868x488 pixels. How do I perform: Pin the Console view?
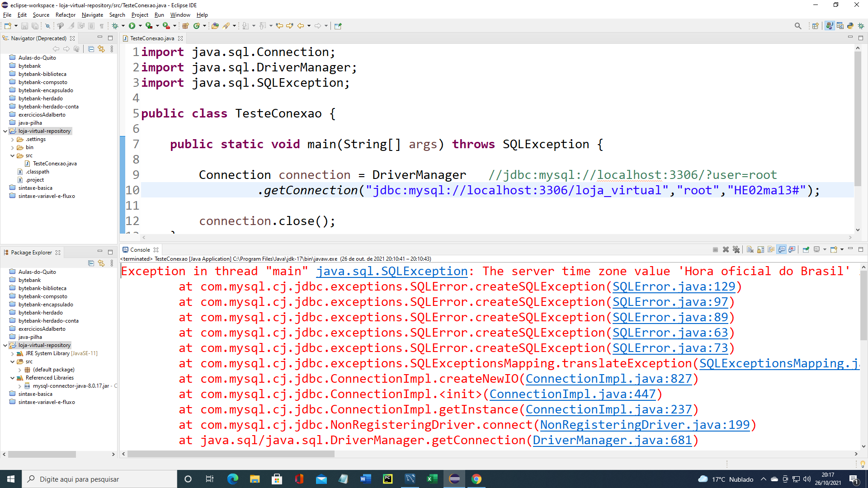tap(806, 249)
